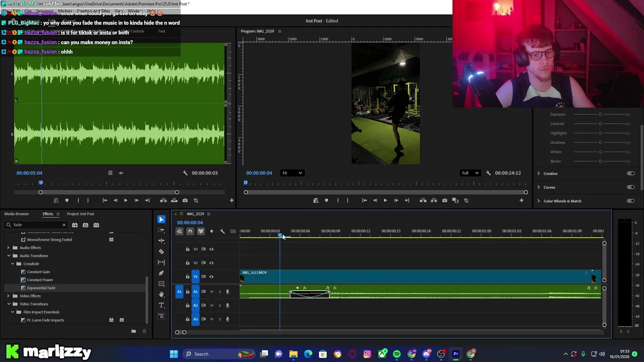
Task: Toggle Snap in timeline
Action: coord(190,231)
